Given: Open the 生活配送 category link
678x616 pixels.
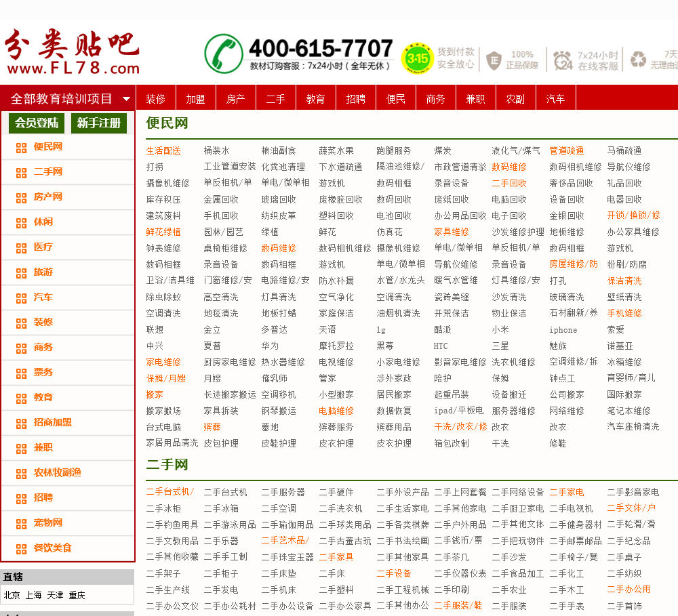Looking at the screenshot, I should [163, 150].
